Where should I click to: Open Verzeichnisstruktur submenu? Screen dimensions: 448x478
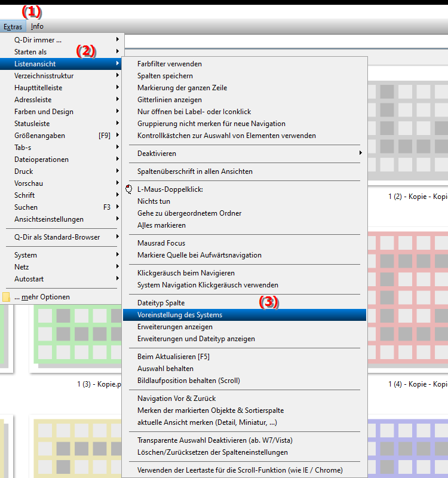[x=61, y=76]
